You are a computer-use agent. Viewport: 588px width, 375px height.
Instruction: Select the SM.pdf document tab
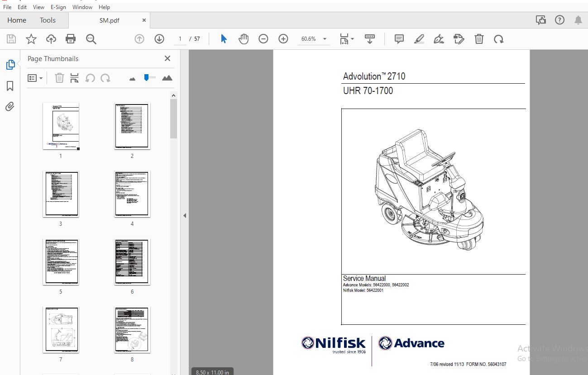109,20
